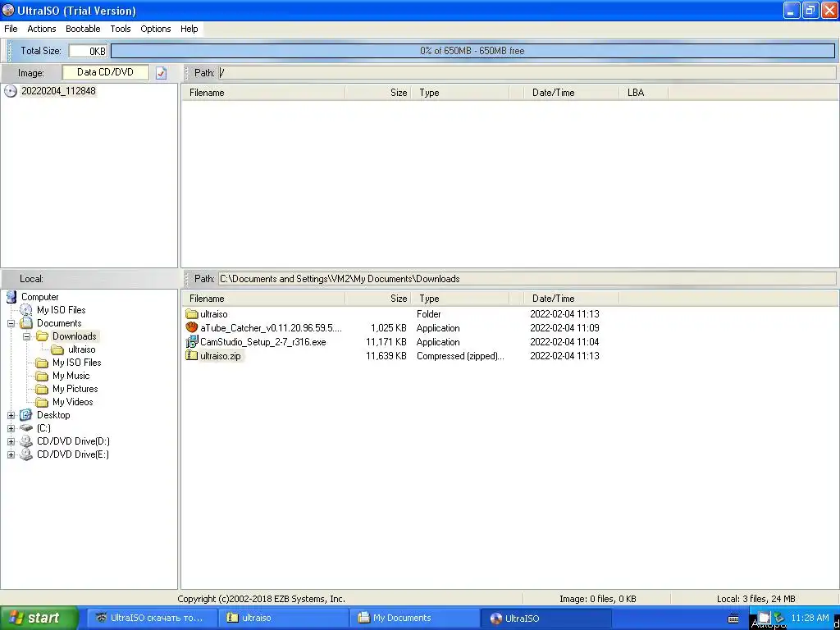Screen dimensions: 840x630
Task: Click the 2022-02-04 11:09 date cell
Action: pyautogui.click(x=564, y=328)
